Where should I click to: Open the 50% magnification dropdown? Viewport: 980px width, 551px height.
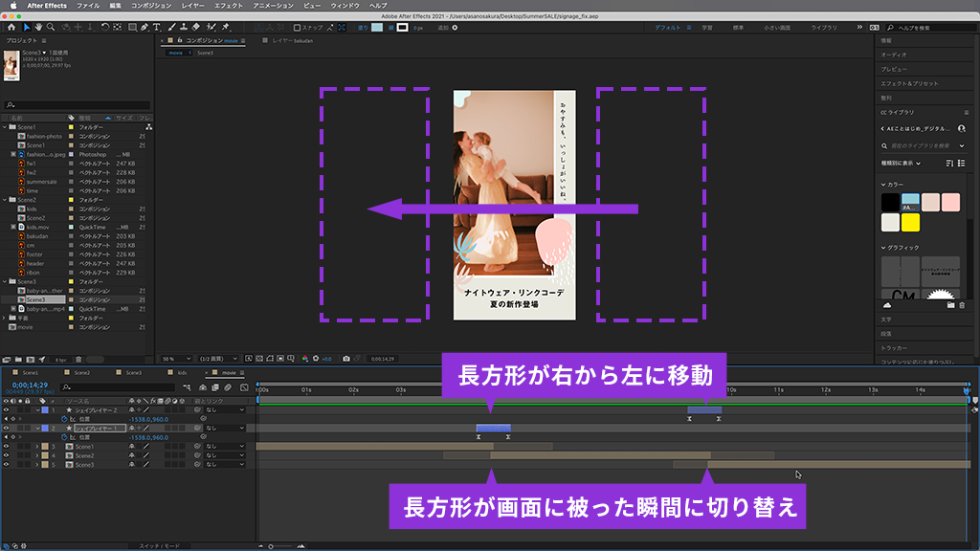click(x=176, y=359)
